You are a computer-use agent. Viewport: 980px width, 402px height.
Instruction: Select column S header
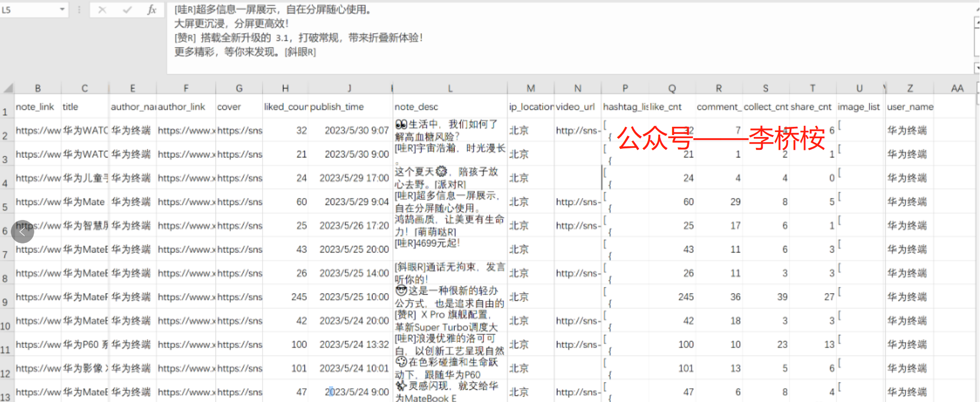(766, 88)
